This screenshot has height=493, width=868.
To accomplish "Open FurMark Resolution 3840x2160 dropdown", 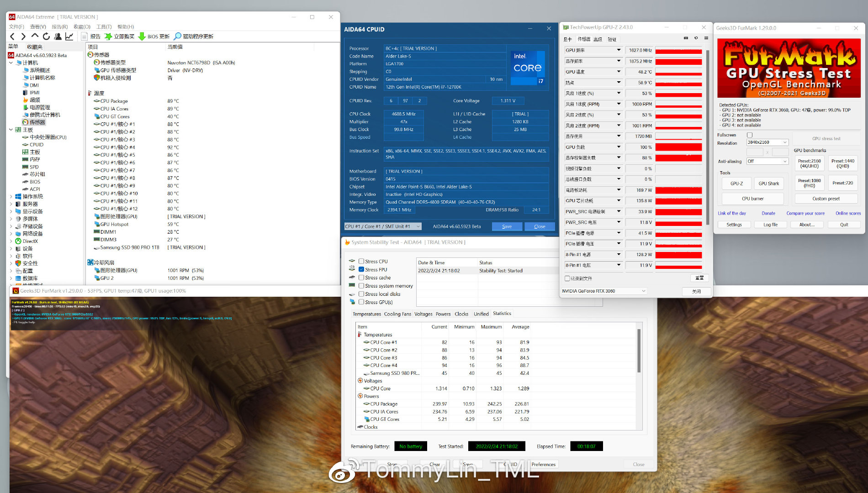I will (767, 142).
